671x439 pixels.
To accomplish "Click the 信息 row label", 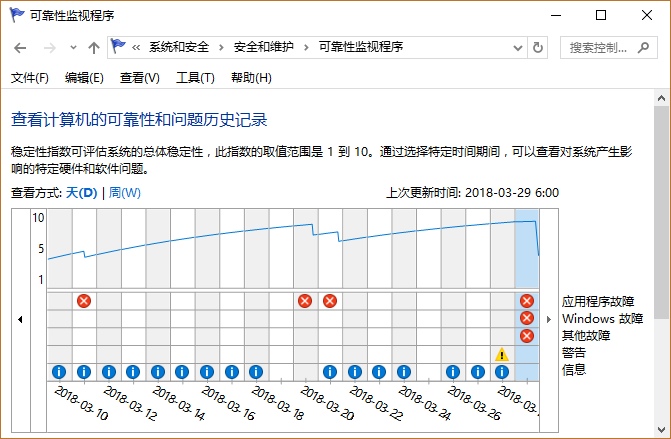I will (x=574, y=370).
